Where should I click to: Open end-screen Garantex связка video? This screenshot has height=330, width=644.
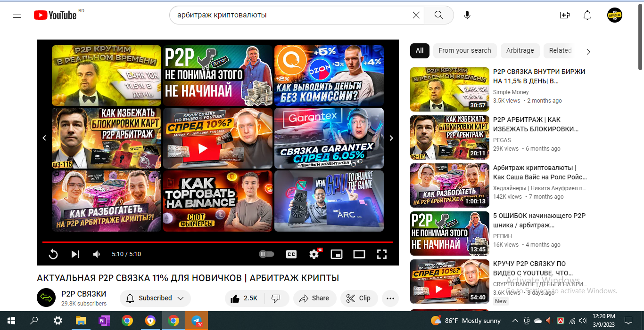click(x=329, y=138)
